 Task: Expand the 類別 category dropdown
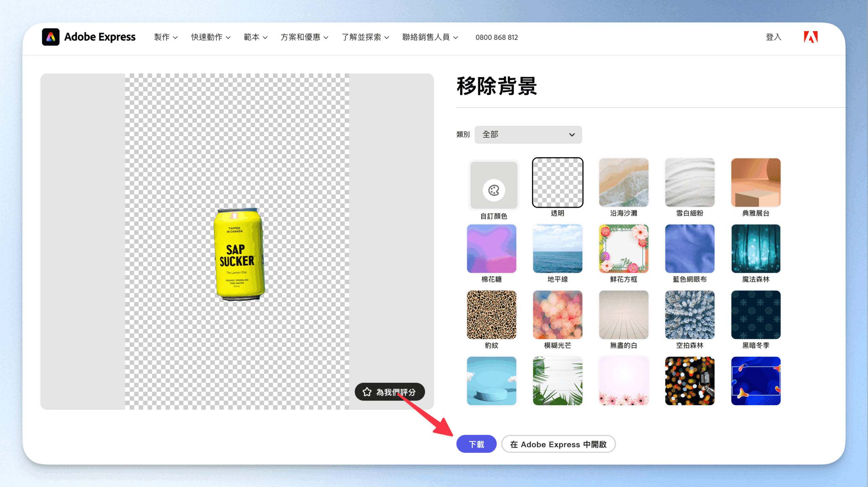pos(528,135)
